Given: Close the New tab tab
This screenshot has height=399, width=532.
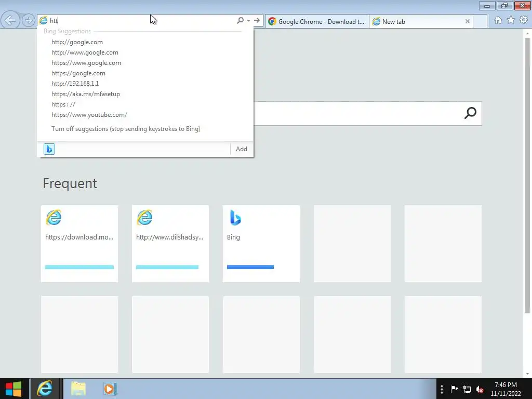Looking at the screenshot, I should click(467, 21).
